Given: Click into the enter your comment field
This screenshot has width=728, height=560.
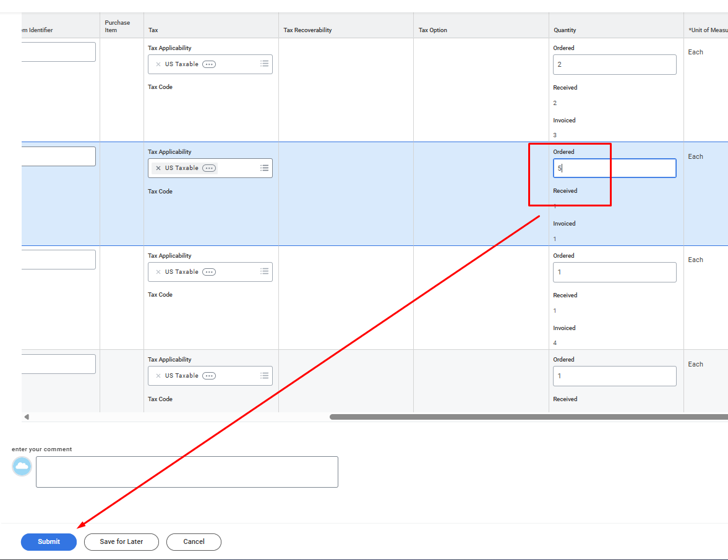Looking at the screenshot, I should pos(187,472).
